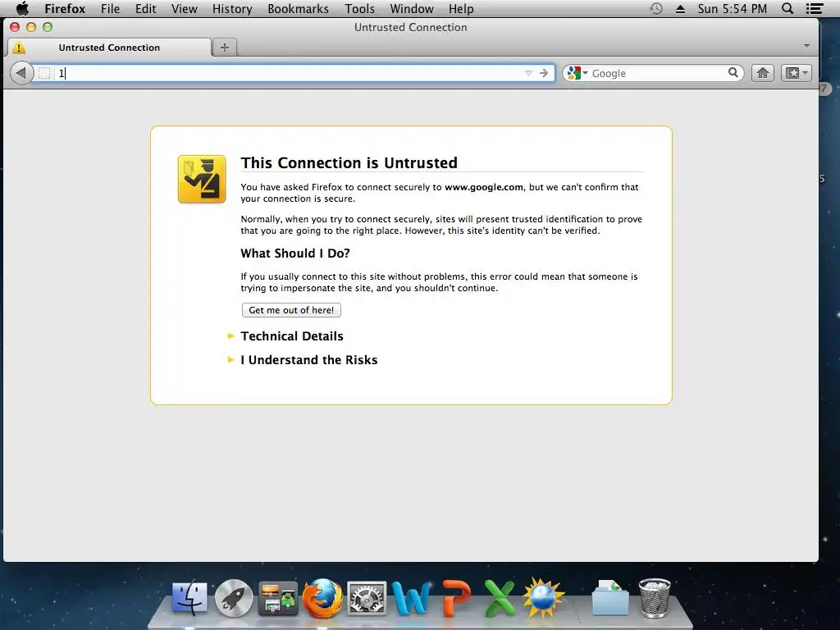840x630 pixels.
Task: Expand I Understand the Risks section
Action: coord(309,360)
